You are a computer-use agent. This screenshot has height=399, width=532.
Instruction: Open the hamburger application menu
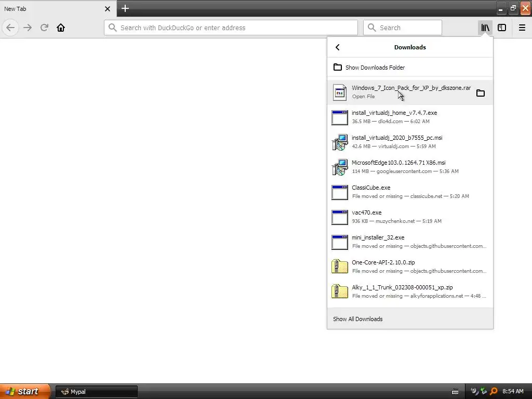coord(522,28)
